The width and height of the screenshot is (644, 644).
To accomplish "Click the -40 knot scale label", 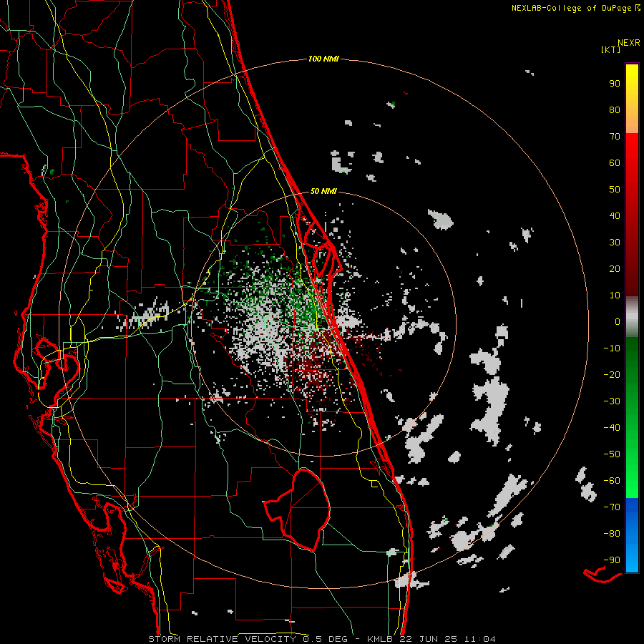I will [612, 428].
